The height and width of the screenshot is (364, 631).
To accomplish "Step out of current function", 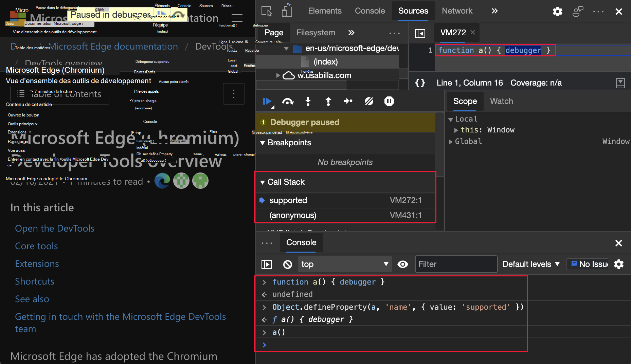I will pyautogui.click(x=328, y=101).
